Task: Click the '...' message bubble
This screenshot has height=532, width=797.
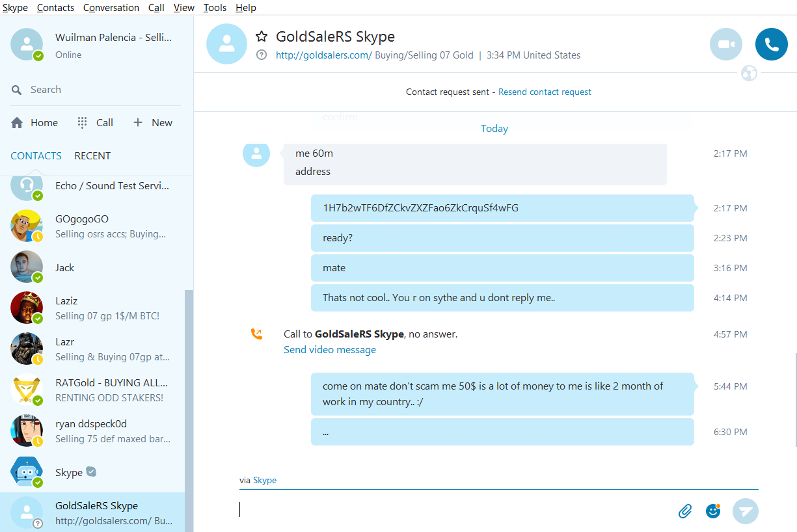Action: pyautogui.click(x=502, y=432)
